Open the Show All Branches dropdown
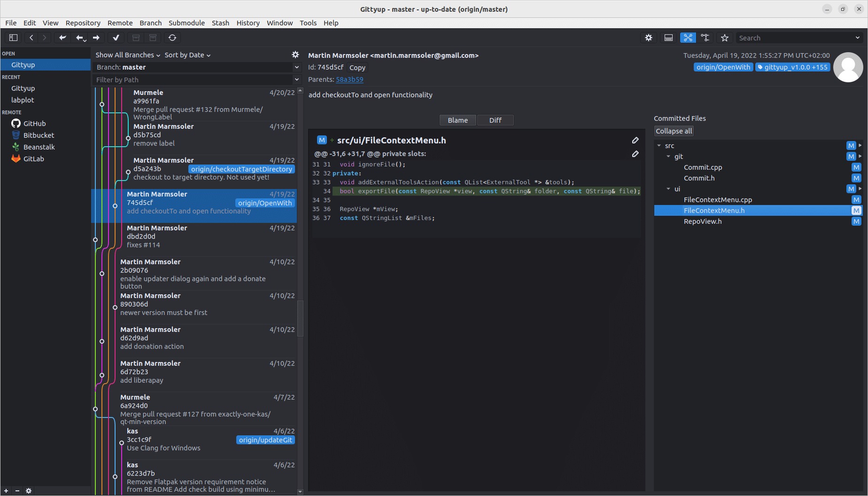 [x=128, y=55]
